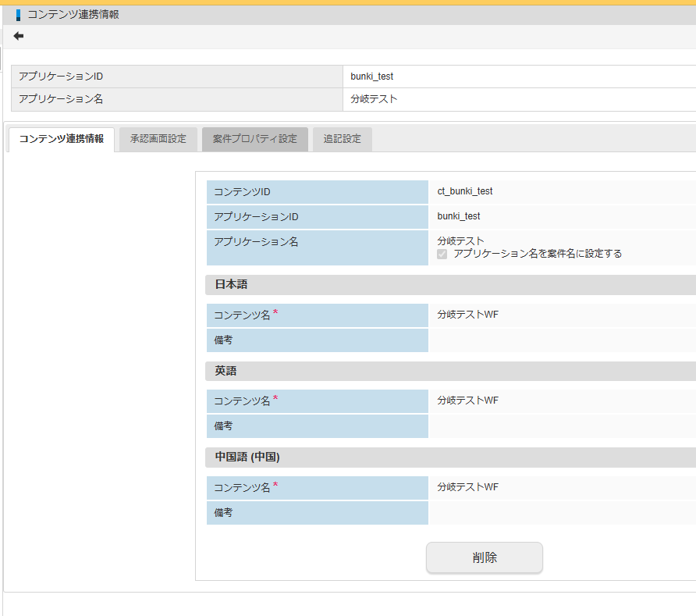This screenshot has height=616, width=696.
Task: Click bunki_test in the top header table
Action: (372, 77)
